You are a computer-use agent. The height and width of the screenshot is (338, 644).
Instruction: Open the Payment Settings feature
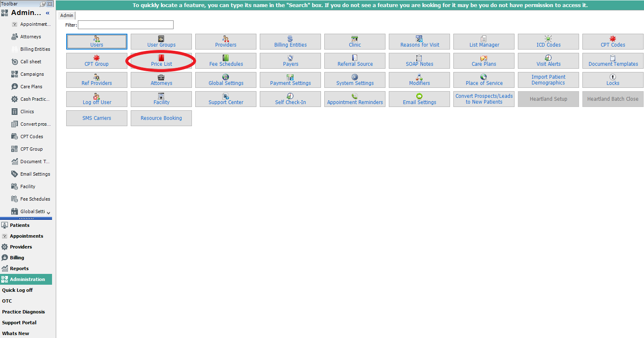[x=290, y=80]
